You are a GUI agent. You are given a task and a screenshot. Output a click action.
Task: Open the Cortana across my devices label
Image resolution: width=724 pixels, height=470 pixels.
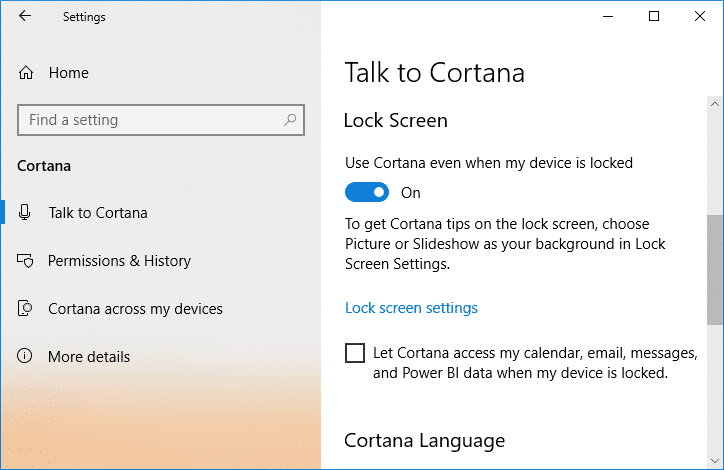(x=135, y=309)
